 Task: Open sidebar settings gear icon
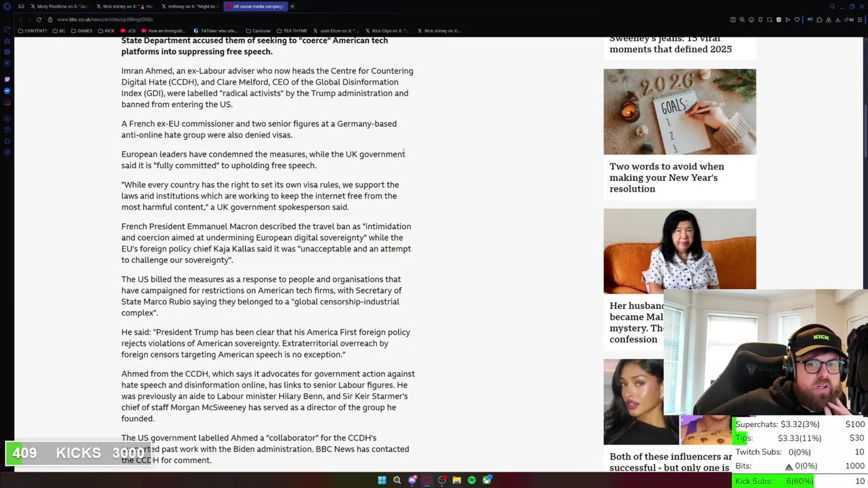(7, 152)
